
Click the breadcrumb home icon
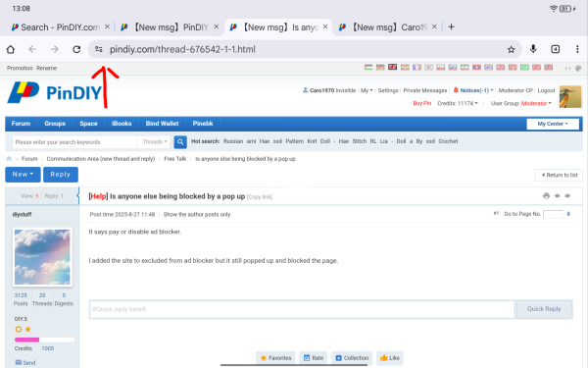tap(9, 159)
